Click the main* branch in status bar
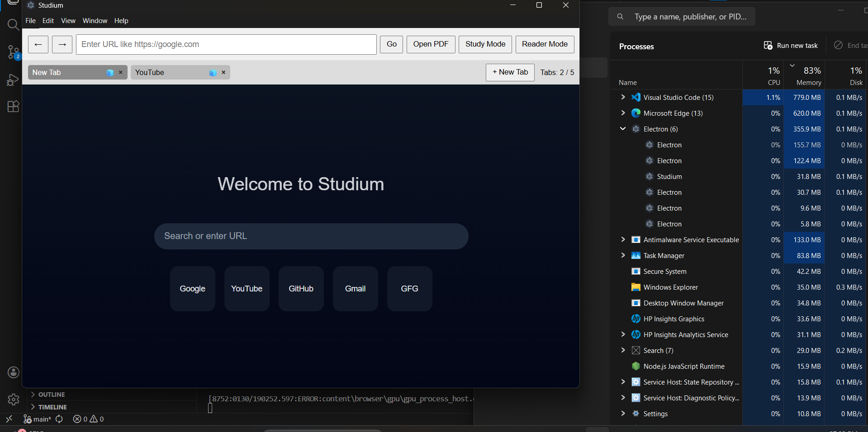868x432 pixels. point(38,419)
